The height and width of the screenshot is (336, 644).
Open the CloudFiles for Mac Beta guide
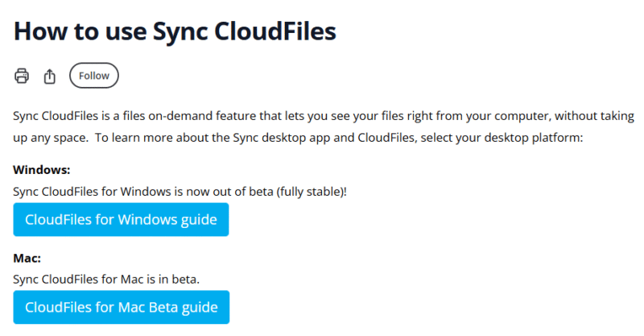tap(122, 307)
